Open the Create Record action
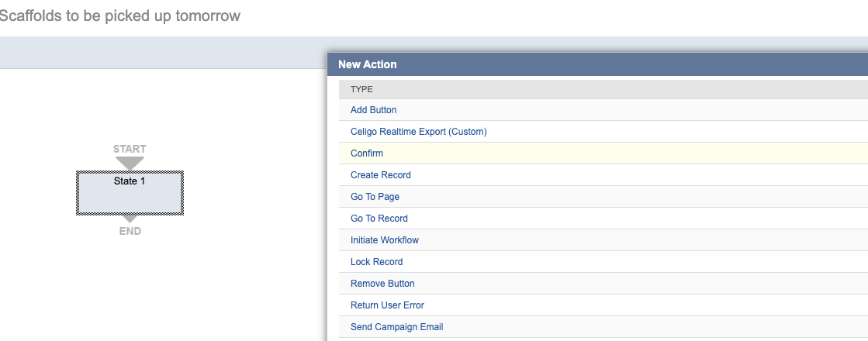Screen dimensions: 868x341 [380, 174]
